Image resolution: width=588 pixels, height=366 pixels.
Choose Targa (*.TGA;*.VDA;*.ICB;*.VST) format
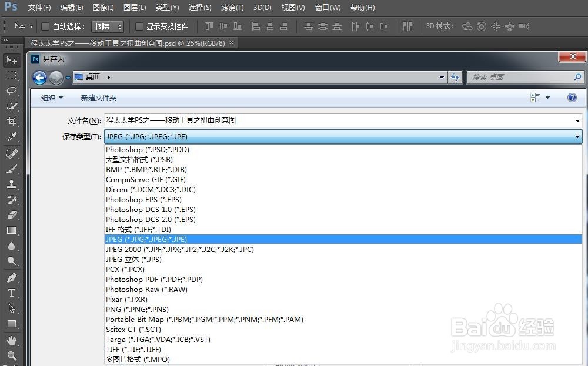pos(343,340)
